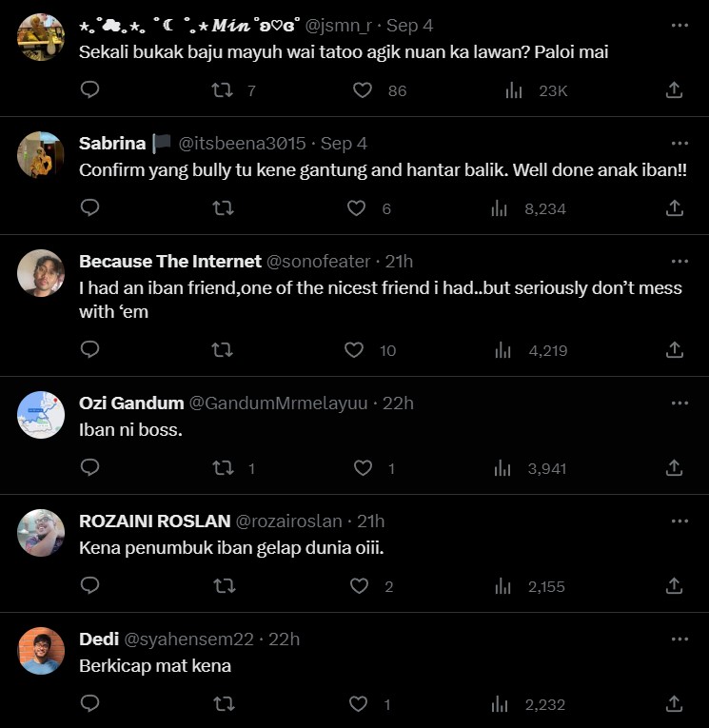Screen dimensions: 709x728
Task: Expand more options for ROZAINI ROSLAN's tweet
Action: [679, 521]
